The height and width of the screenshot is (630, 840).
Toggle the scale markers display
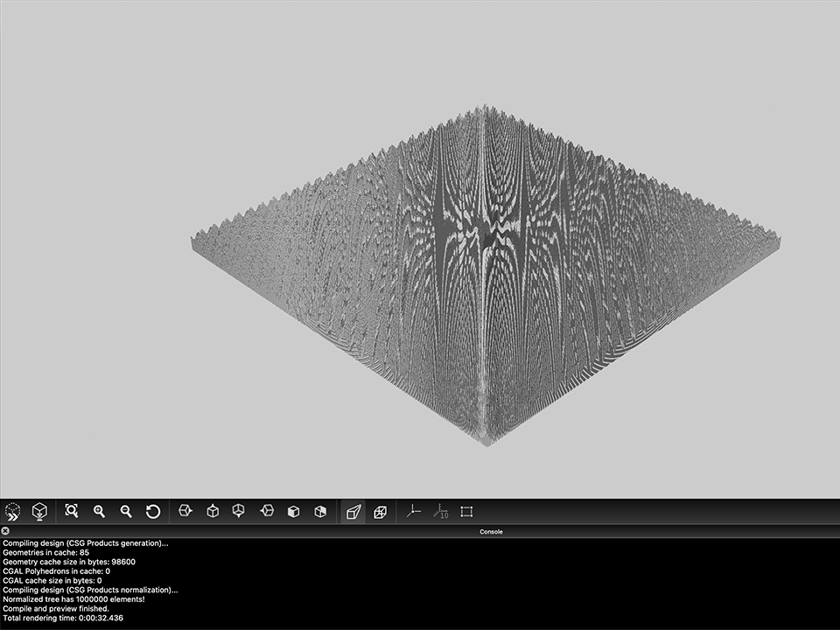pyautogui.click(x=442, y=510)
